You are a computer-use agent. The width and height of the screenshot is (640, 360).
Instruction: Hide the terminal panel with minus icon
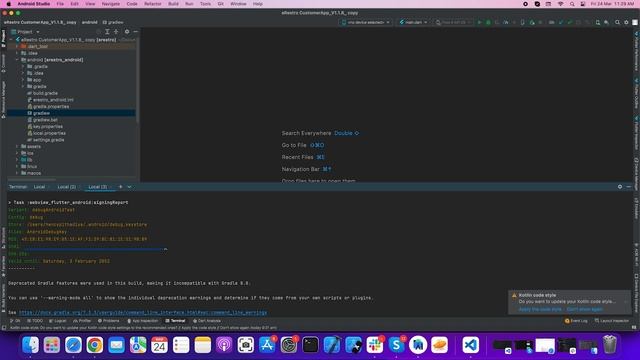click(x=629, y=187)
